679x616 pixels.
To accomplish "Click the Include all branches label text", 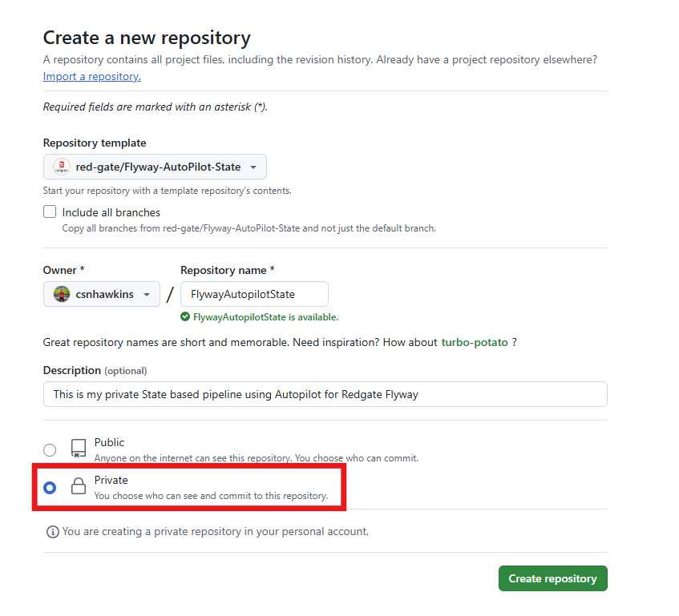I will click(x=111, y=212).
